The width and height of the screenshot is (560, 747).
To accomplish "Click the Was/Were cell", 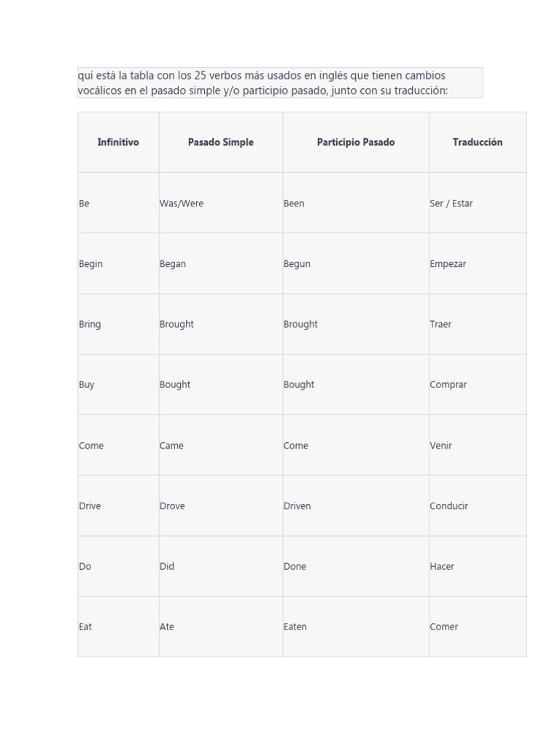I will click(x=182, y=204).
